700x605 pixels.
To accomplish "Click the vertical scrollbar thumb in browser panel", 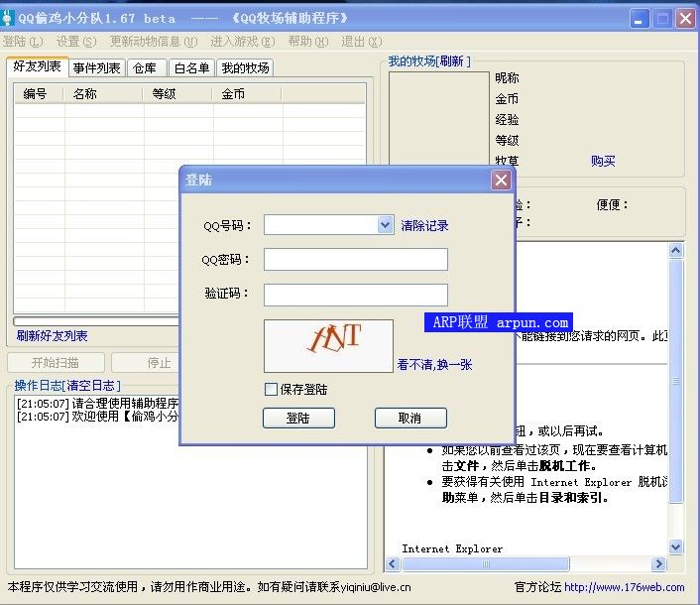I will pos(676,381).
